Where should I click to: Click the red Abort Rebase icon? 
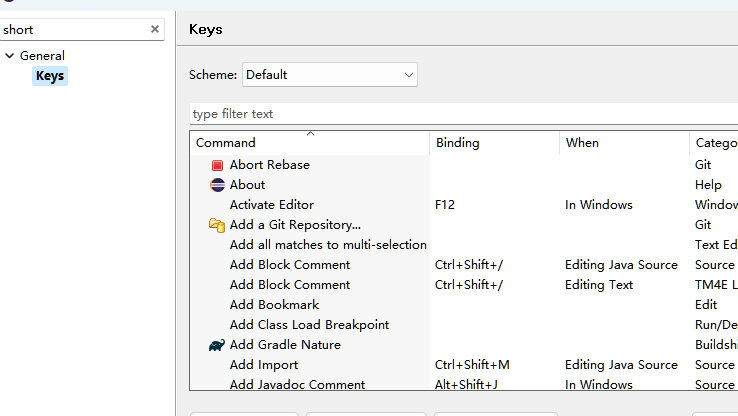coord(217,165)
